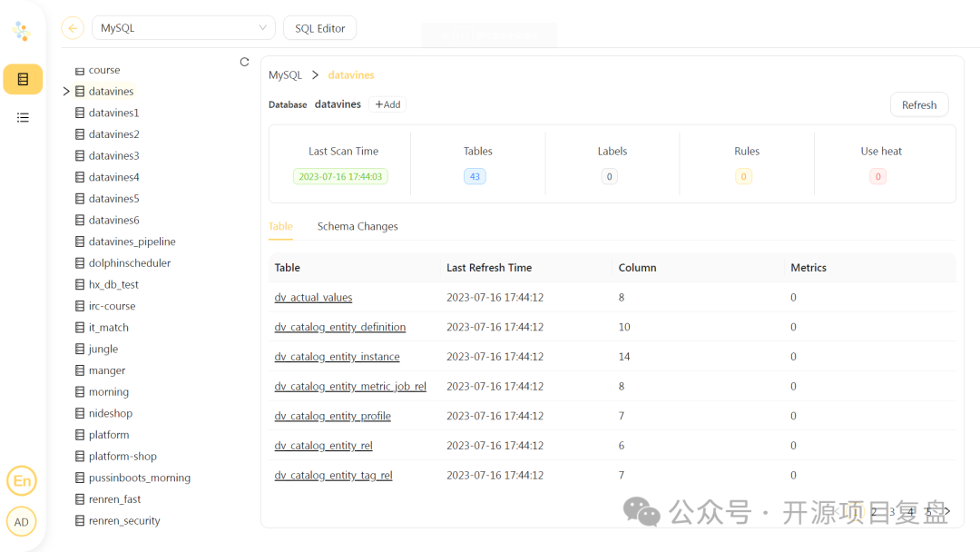Click the Rules count badge
Viewport: 980px width, 552px height.
pyautogui.click(x=744, y=177)
